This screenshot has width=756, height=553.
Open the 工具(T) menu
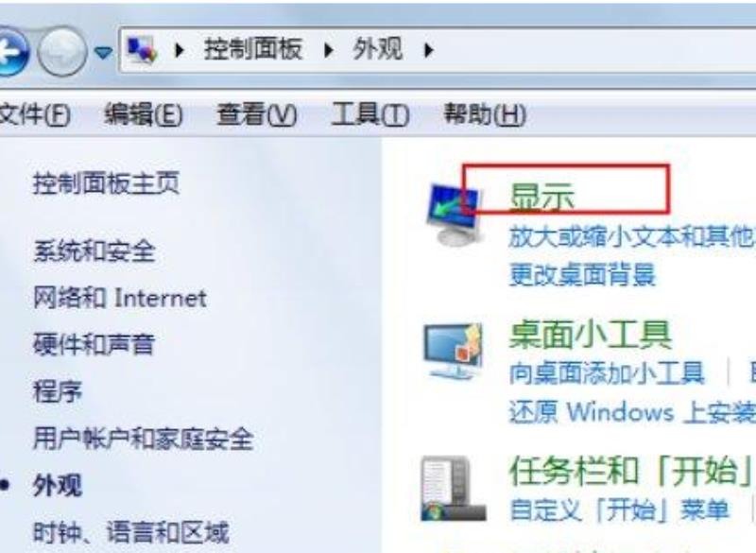click(370, 114)
